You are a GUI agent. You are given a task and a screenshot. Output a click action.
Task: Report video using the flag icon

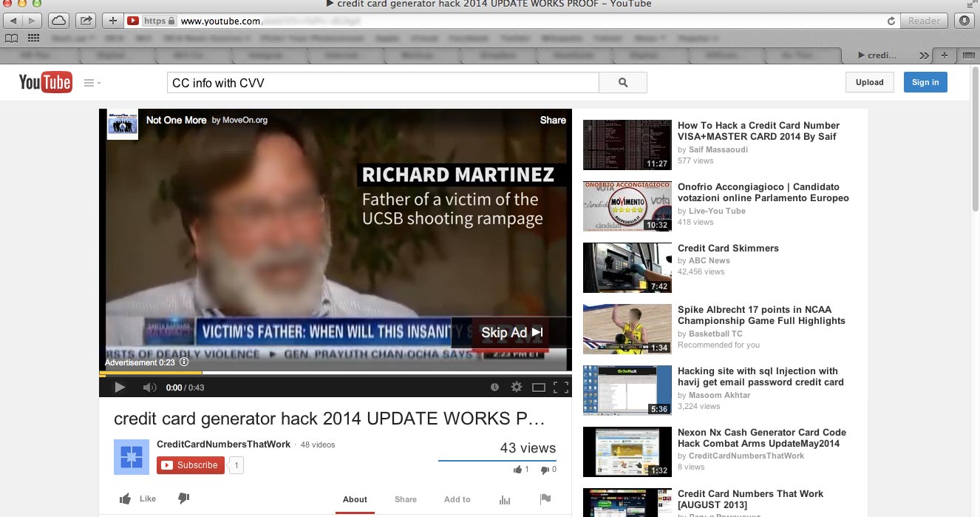(x=545, y=499)
